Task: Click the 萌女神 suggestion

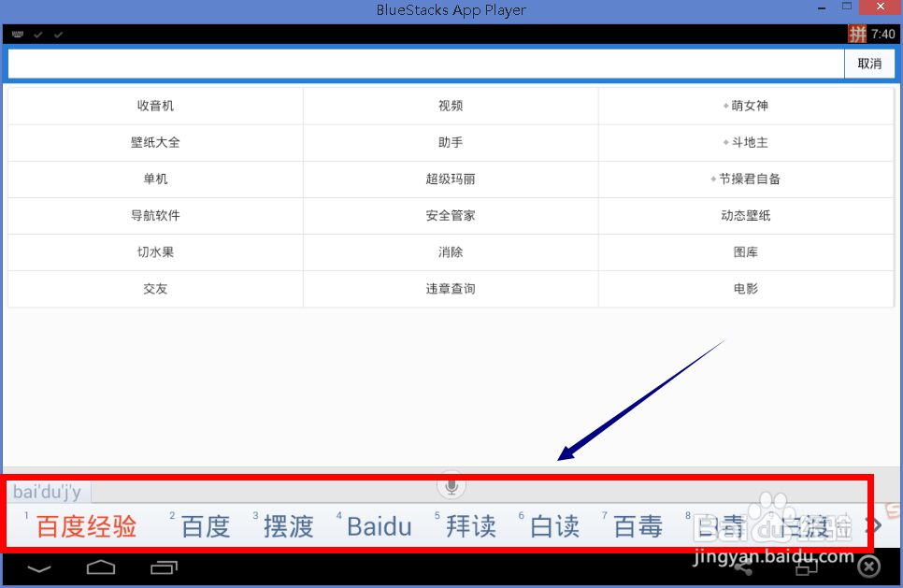Action: tap(746, 106)
